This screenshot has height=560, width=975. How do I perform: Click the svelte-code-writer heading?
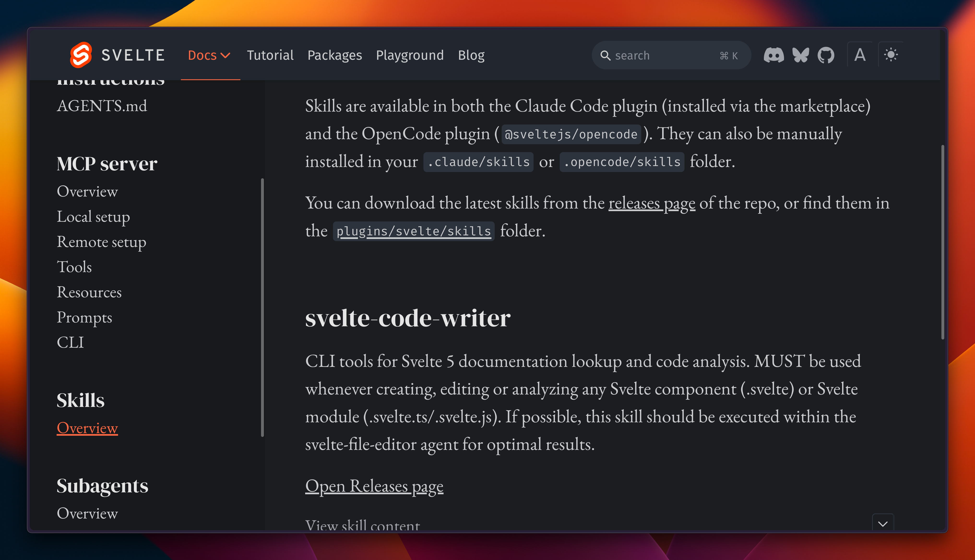coord(408,318)
